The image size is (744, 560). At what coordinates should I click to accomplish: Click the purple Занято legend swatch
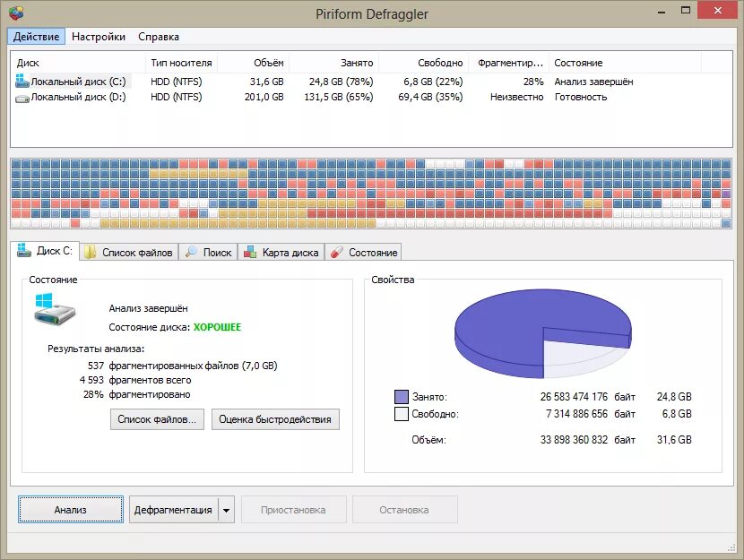[401, 397]
